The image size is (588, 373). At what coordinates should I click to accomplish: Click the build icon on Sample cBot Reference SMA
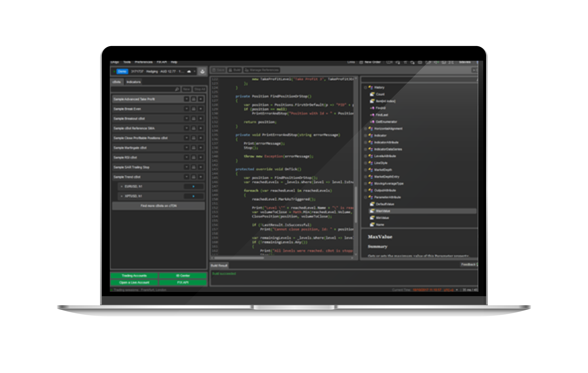click(x=193, y=128)
